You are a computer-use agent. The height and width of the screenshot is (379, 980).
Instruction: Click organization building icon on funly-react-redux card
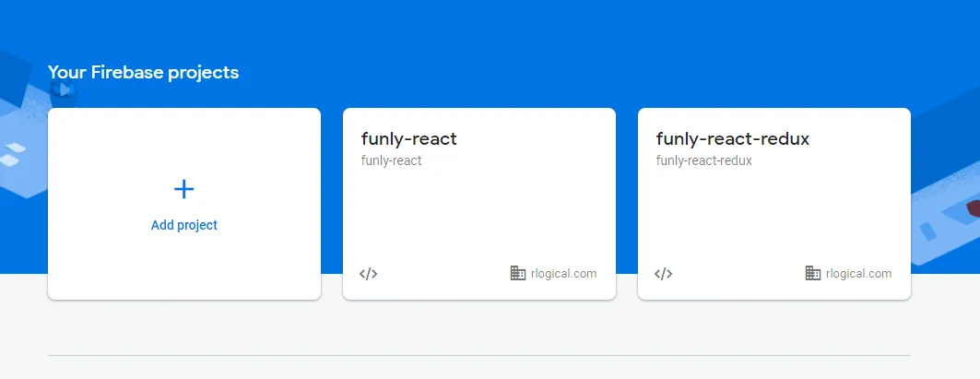click(813, 273)
